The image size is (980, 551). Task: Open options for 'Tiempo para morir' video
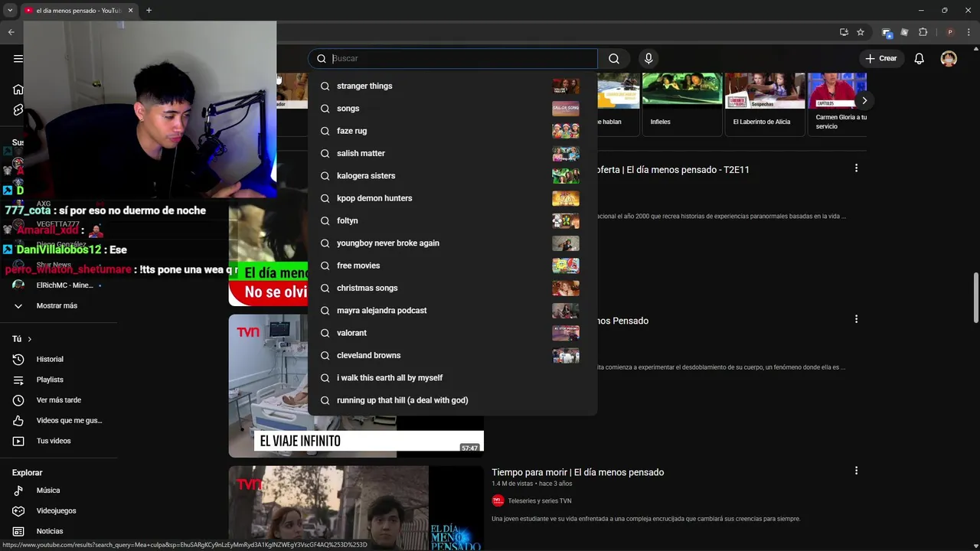(856, 471)
